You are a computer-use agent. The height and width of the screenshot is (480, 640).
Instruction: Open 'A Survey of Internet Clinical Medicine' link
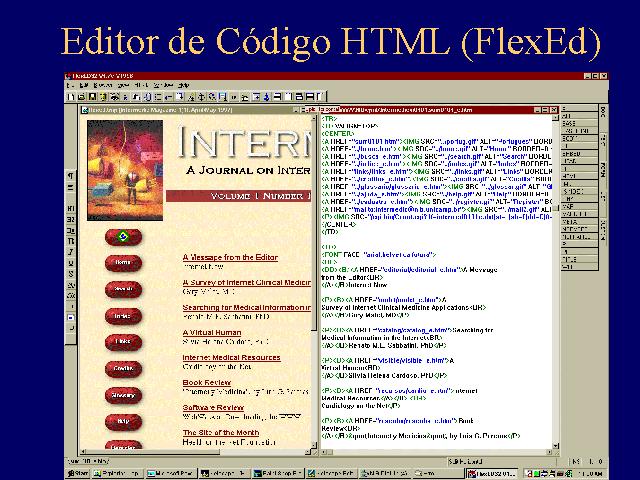247,282
